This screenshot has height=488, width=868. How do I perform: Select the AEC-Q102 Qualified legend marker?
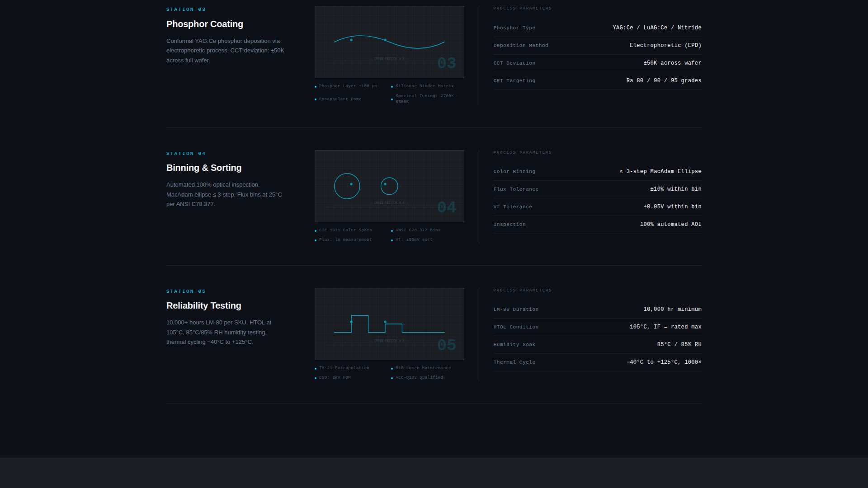(392, 377)
